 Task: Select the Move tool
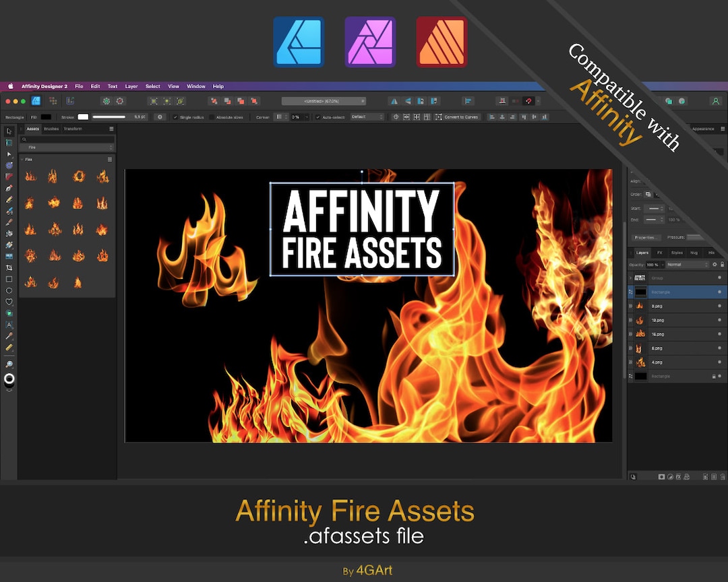pyautogui.click(x=9, y=131)
